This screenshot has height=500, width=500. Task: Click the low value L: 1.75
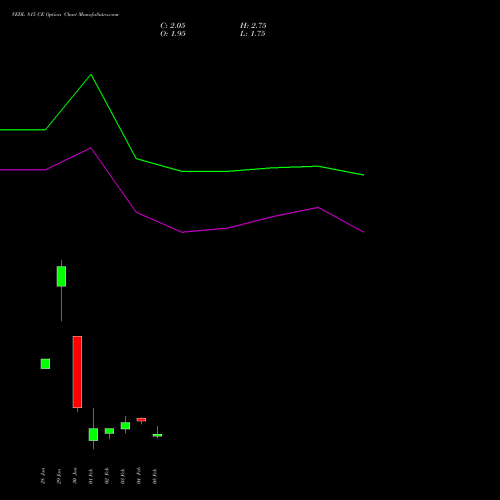[253, 33]
